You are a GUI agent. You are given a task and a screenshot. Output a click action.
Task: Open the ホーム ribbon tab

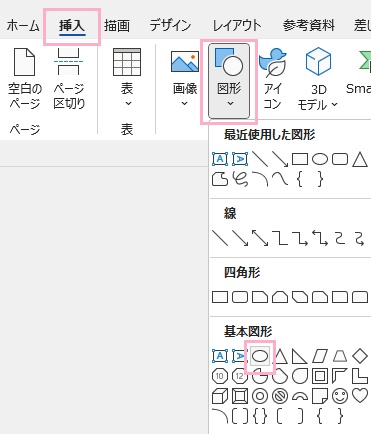pyautogui.click(x=23, y=26)
